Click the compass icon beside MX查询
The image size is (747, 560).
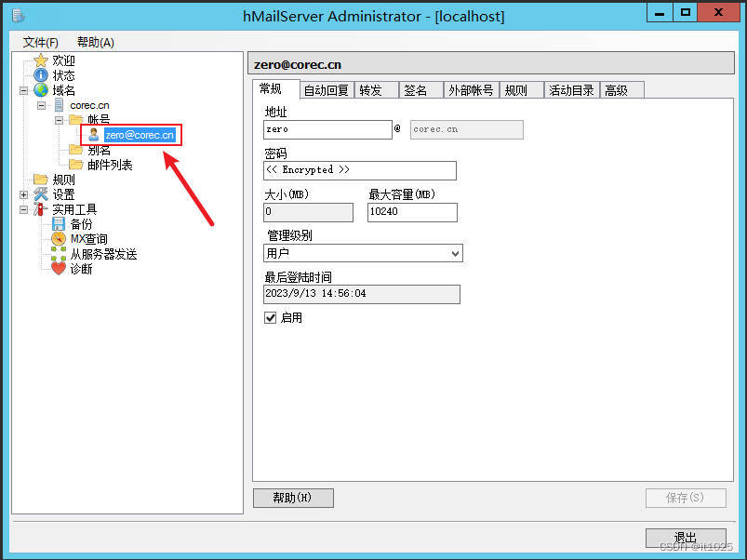click(x=59, y=238)
